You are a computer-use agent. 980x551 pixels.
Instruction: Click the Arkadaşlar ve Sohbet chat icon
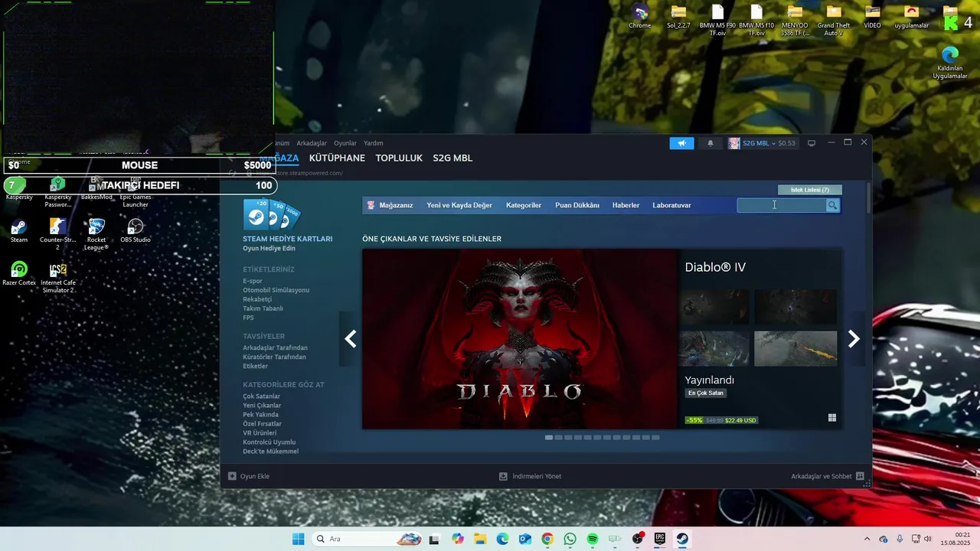point(860,476)
